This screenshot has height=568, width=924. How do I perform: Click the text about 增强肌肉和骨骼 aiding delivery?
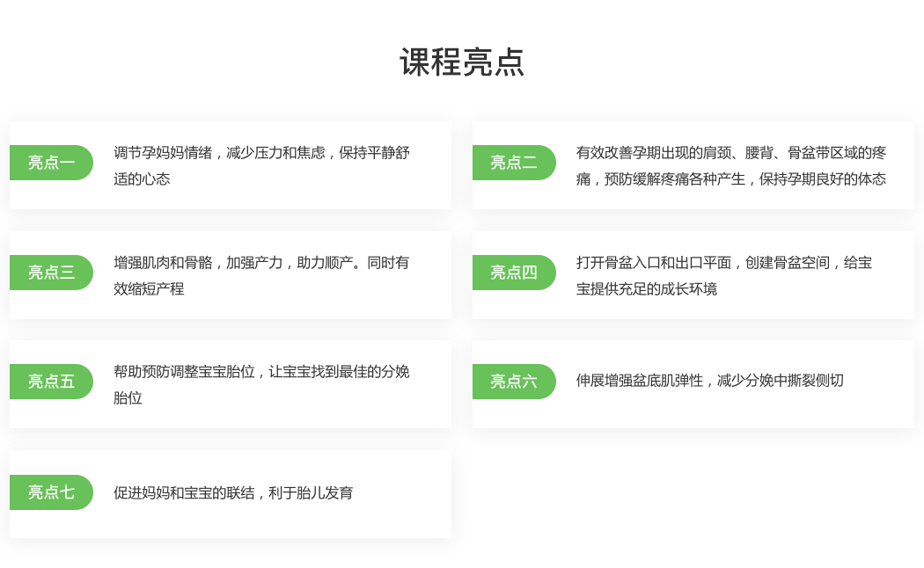point(260,274)
